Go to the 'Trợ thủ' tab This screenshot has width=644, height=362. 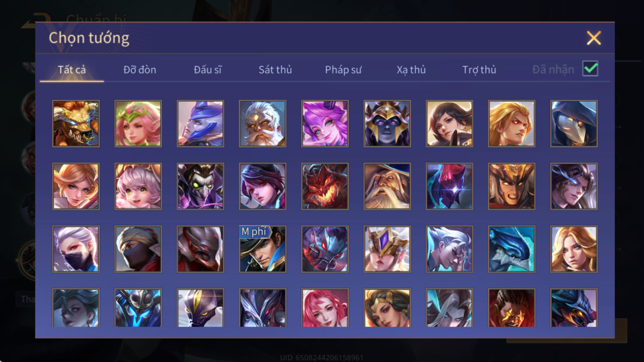479,70
